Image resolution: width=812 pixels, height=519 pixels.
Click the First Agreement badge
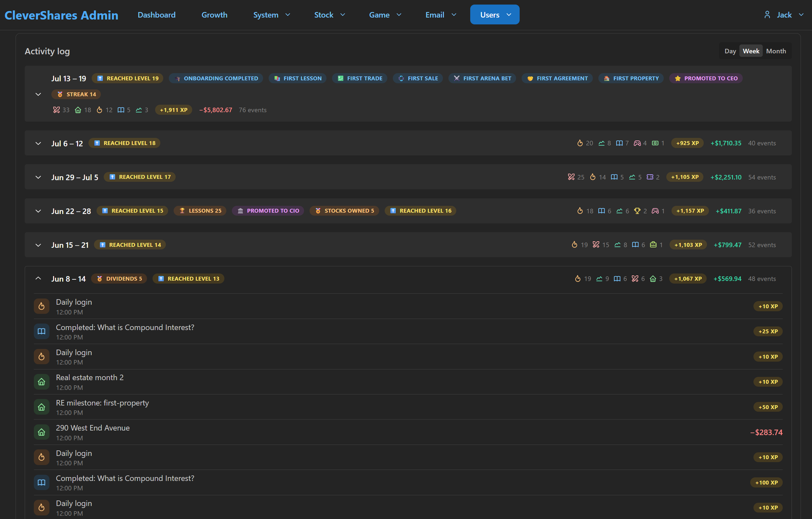557,78
